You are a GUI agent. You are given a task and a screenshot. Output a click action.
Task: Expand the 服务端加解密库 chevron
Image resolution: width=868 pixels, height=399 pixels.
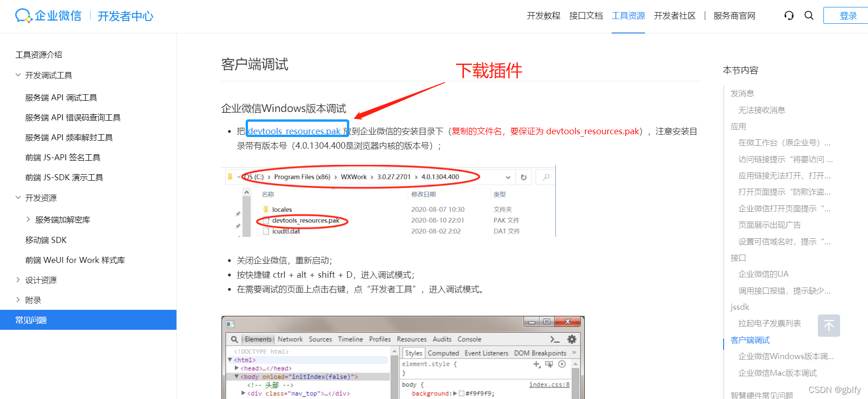point(28,219)
